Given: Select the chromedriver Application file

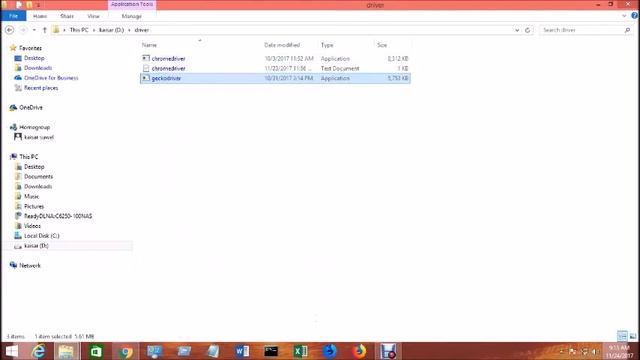Looking at the screenshot, I should click(275, 59).
